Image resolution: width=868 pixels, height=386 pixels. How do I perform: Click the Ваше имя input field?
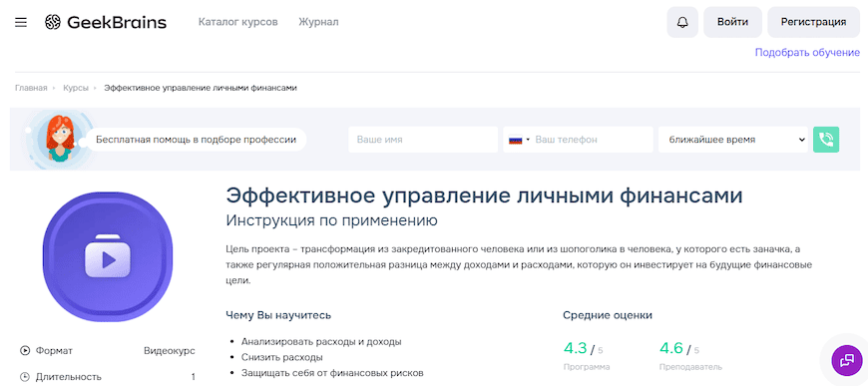[x=423, y=140]
